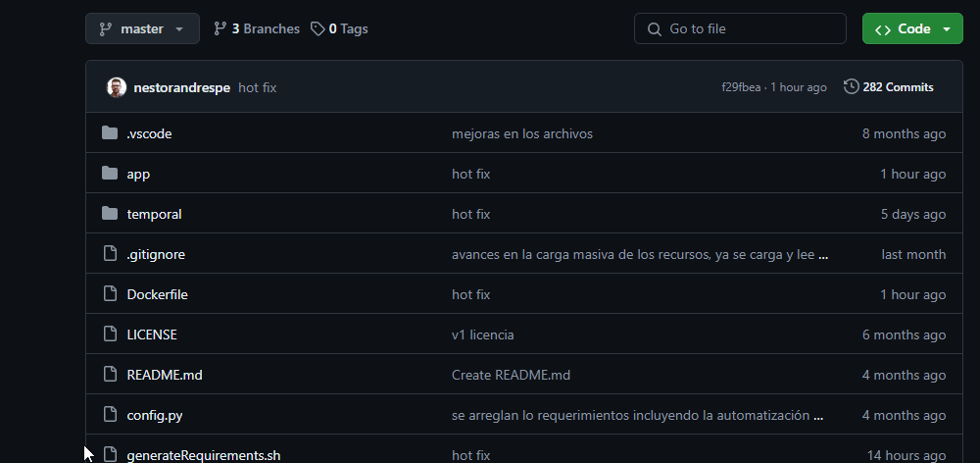This screenshot has height=463, width=980.
Task: Open the master branch dropdown
Action: (x=142, y=28)
